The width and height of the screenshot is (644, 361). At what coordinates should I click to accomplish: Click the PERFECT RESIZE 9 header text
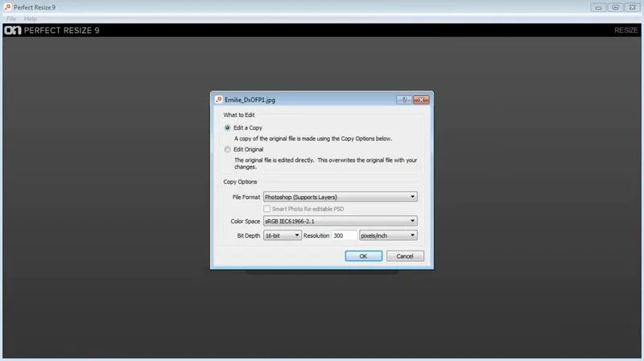click(62, 31)
